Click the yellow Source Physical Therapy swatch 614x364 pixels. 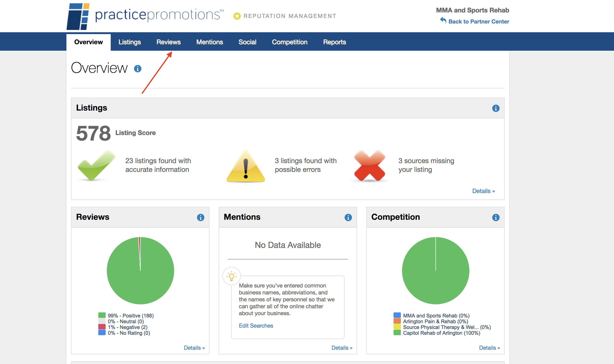coord(397,327)
